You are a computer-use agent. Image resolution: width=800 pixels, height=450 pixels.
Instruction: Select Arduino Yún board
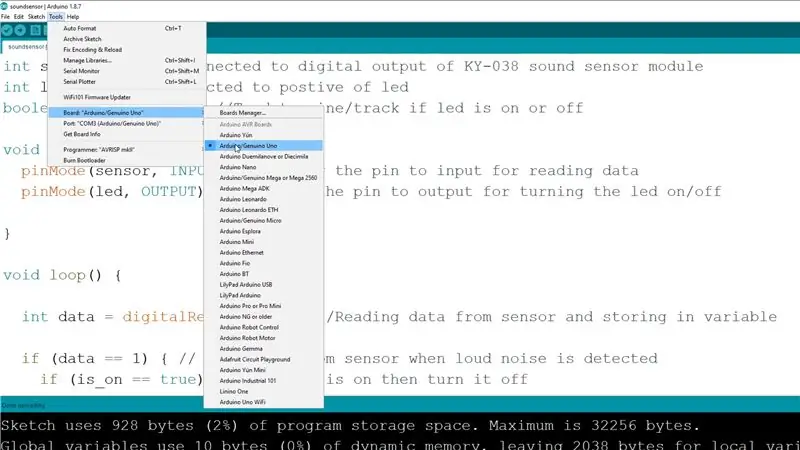tap(263, 135)
